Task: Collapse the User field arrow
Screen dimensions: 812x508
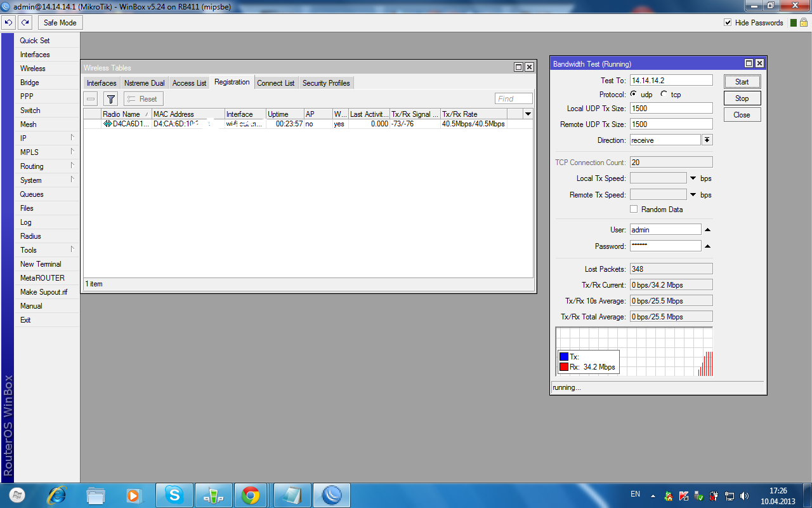Action: coord(707,229)
